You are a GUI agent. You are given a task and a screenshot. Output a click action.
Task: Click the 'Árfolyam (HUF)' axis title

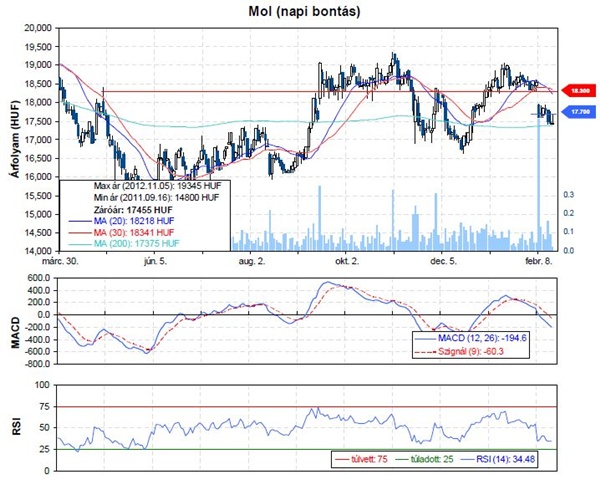(14, 139)
